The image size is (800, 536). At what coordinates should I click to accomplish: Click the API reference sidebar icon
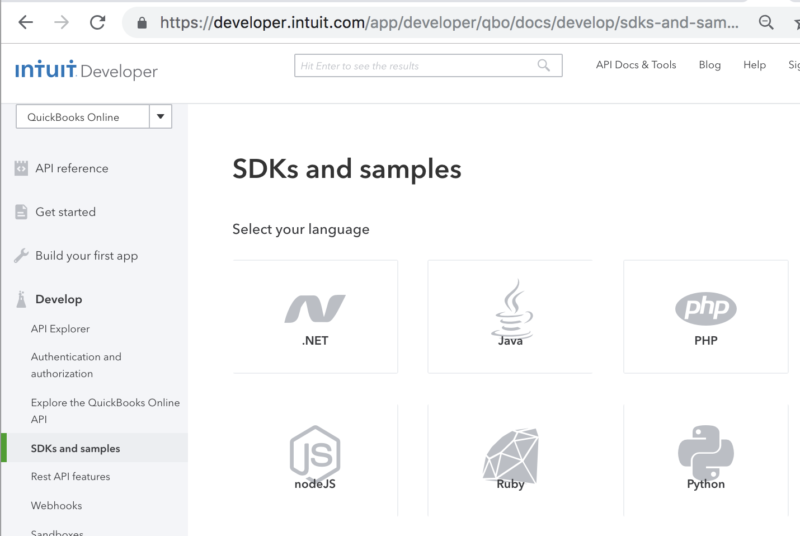point(21,168)
